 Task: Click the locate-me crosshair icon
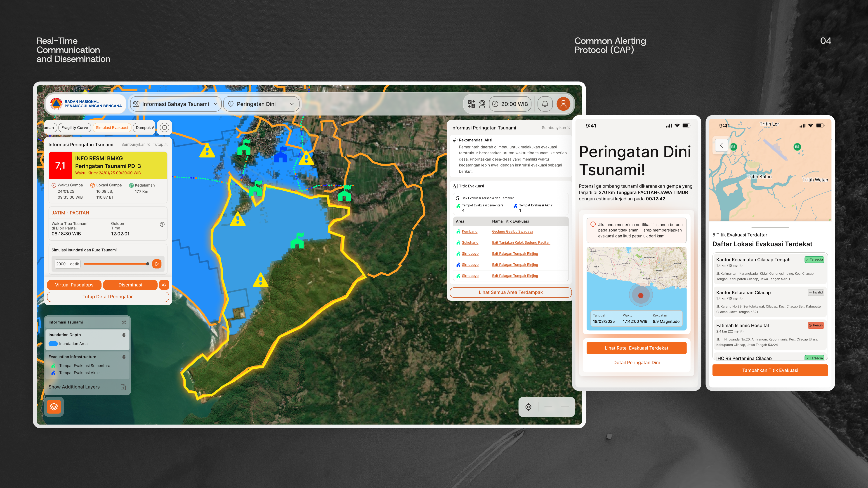click(528, 407)
